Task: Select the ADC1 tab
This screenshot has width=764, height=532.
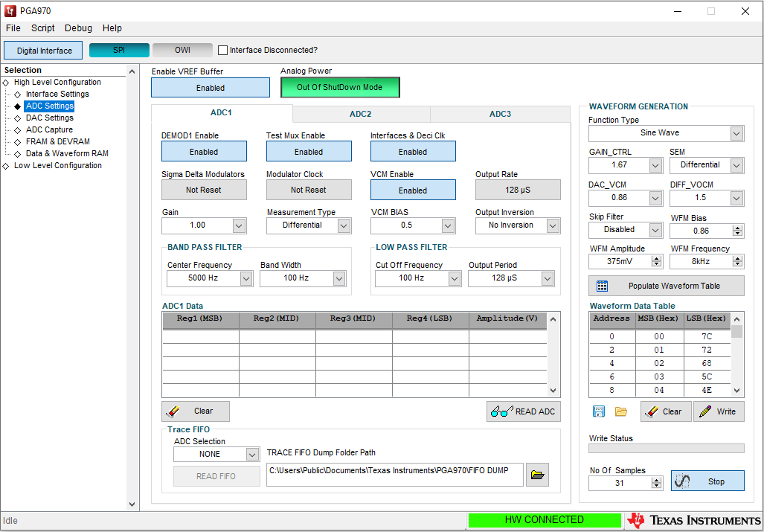Action: (x=221, y=112)
